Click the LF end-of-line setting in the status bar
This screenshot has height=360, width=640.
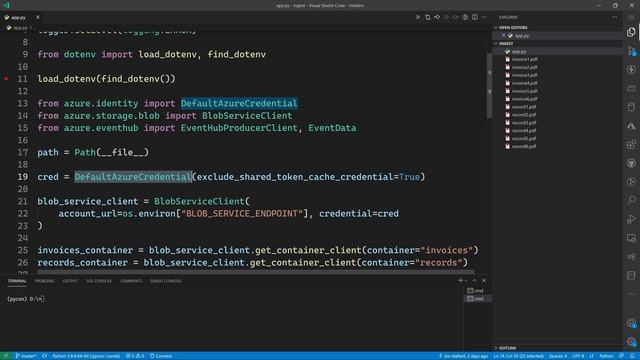[x=592, y=356]
